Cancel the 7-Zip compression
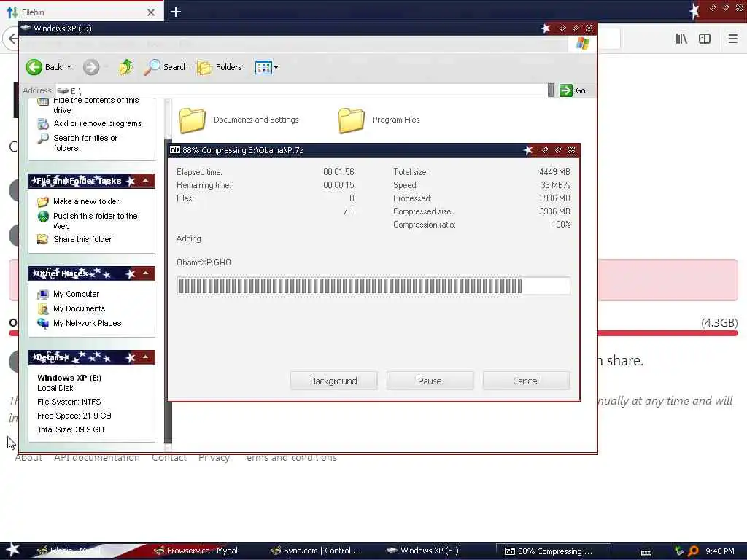Screen dimensions: 747x560 point(526,381)
